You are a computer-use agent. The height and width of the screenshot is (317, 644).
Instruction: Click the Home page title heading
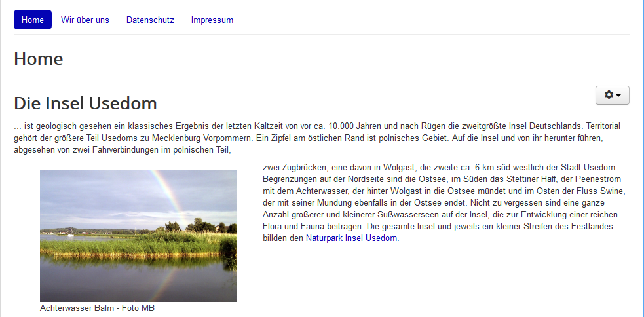pyautogui.click(x=39, y=59)
